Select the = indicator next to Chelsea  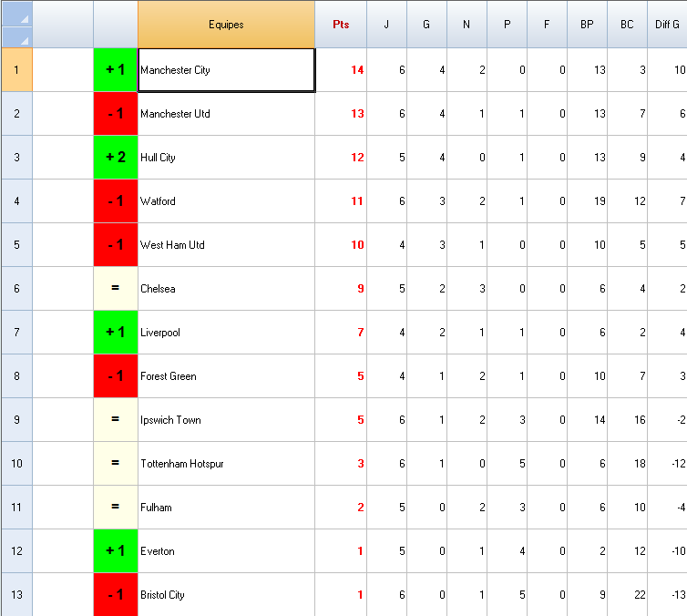tap(116, 289)
